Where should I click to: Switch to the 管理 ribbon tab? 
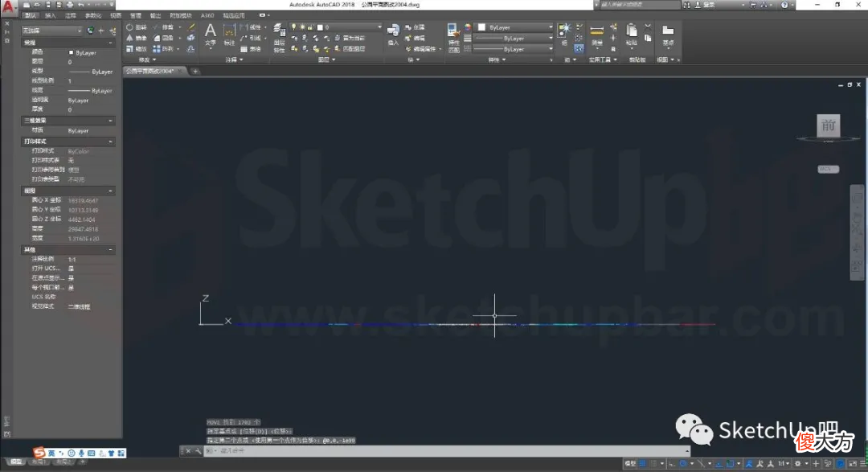(x=135, y=15)
